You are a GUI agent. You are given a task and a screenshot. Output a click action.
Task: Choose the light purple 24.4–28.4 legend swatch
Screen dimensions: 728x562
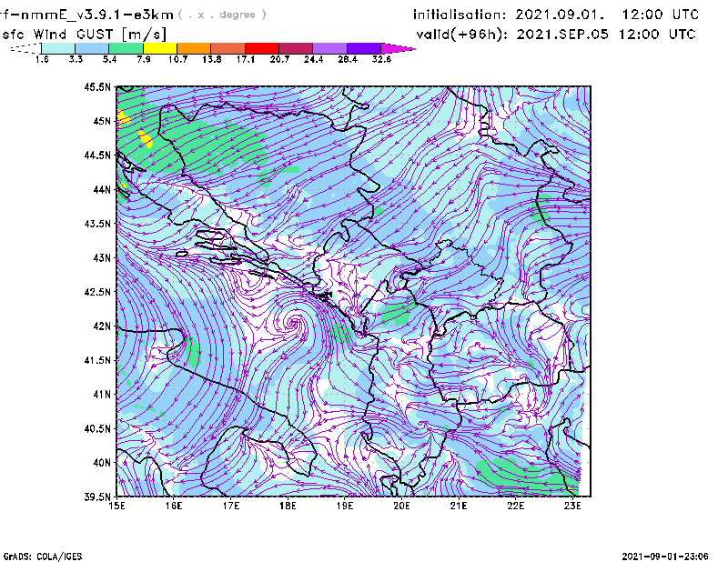point(329,48)
